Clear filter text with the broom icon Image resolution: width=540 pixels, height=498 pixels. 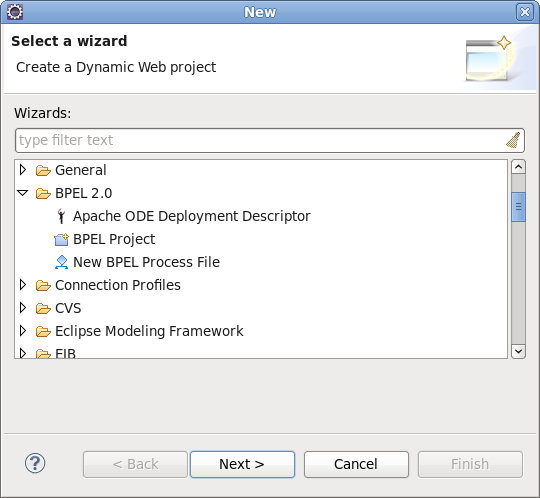pyautogui.click(x=513, y=140)
